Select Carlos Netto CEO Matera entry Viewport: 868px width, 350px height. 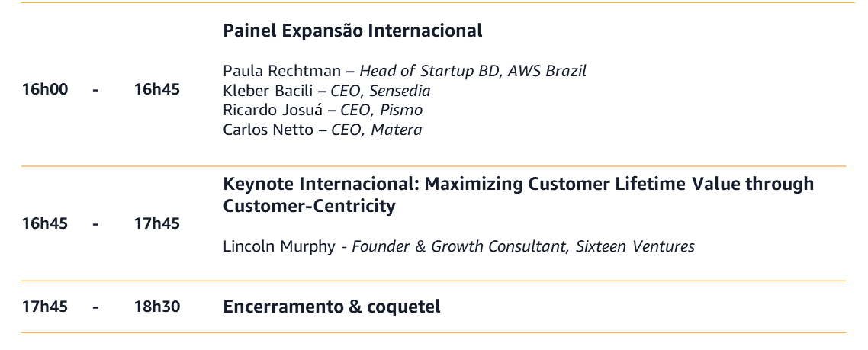click(322, 130)
